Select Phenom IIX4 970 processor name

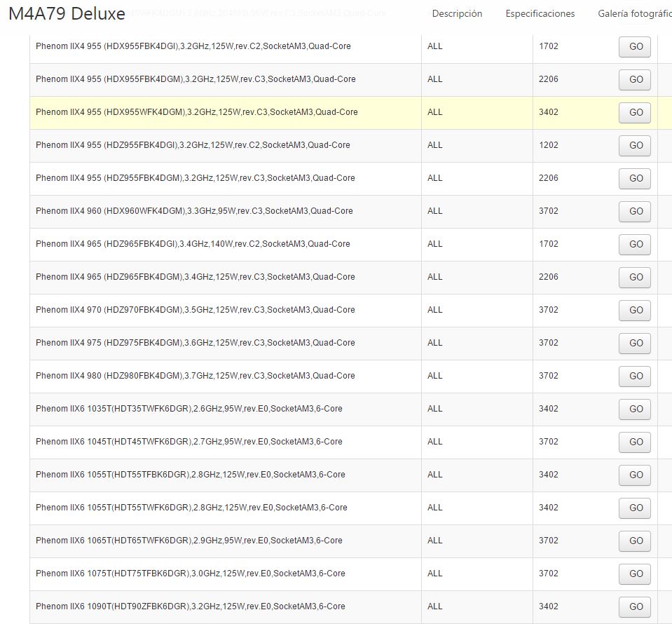pyautogui.click(x=196, y=310)
